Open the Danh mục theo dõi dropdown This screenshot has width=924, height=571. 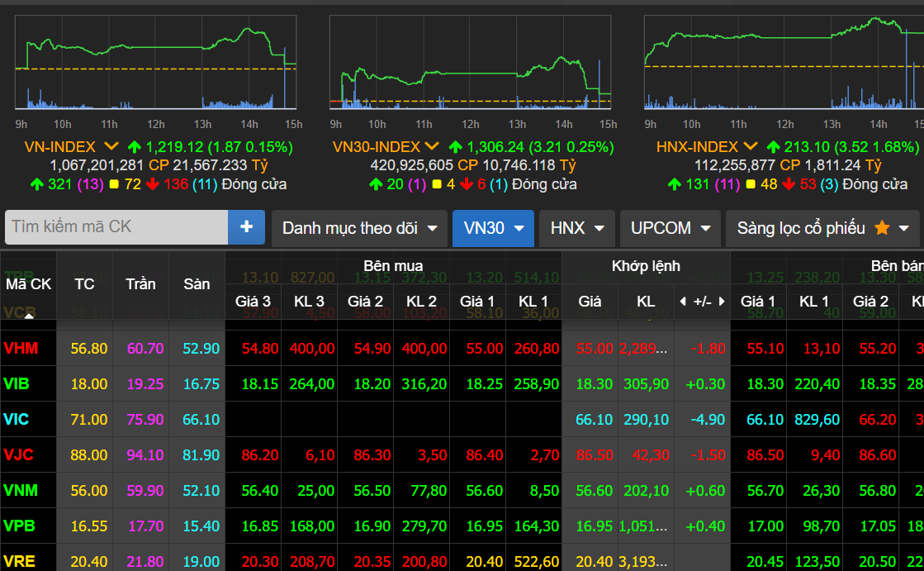pyautogui.click(x=359, y=228)
